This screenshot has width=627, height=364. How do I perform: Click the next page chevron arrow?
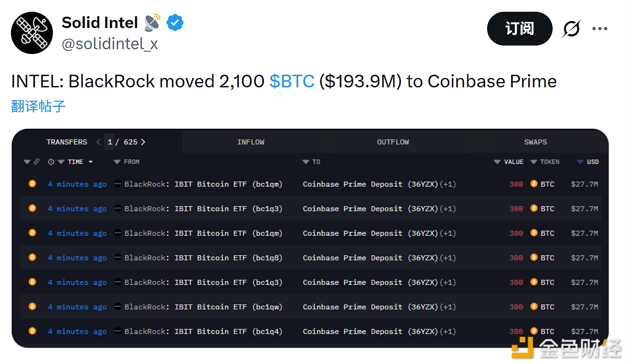(x=143, y=142)
